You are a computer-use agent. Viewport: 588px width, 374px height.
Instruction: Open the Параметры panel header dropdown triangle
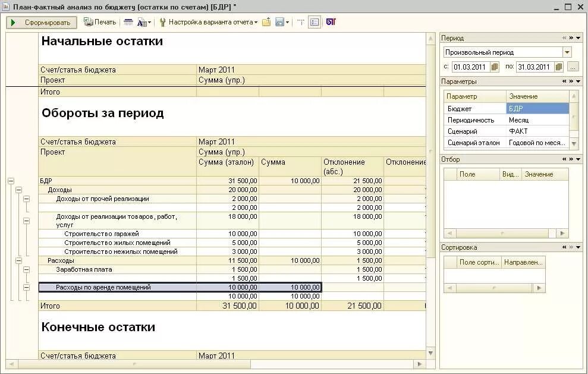(578, 81)
